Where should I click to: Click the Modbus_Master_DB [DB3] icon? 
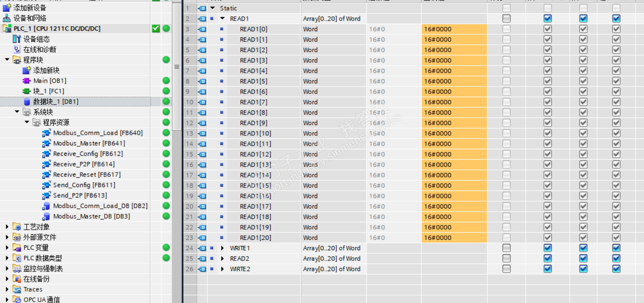(x=46, y=216)
